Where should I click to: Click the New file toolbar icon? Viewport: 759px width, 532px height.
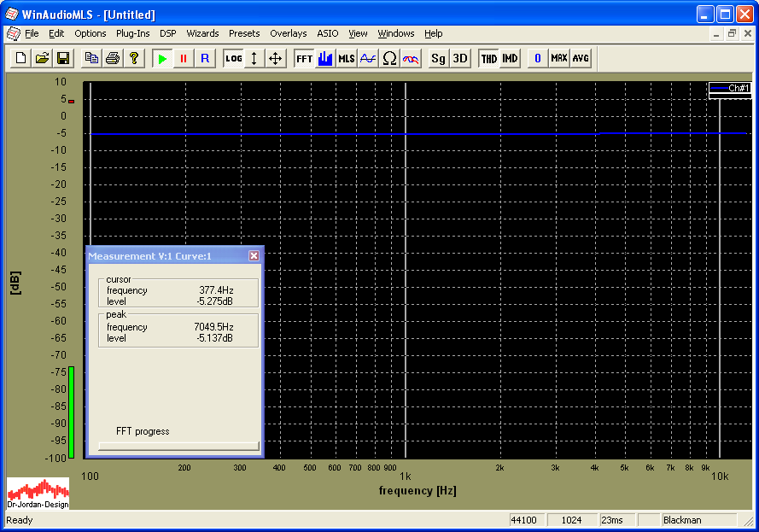[20, 58]
